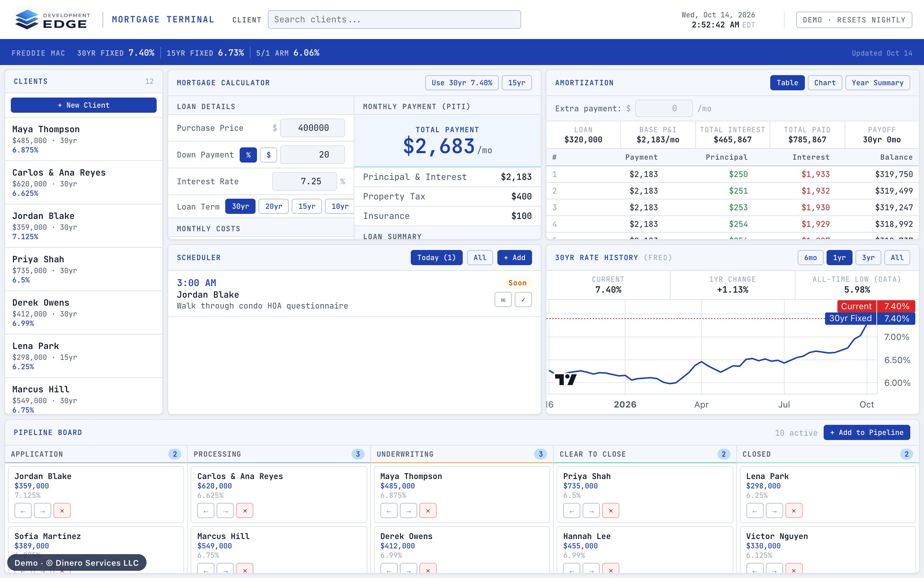Mark Jordan Blake appointment done with checkmark
924x578 pixels.
(x=523, y=300)
